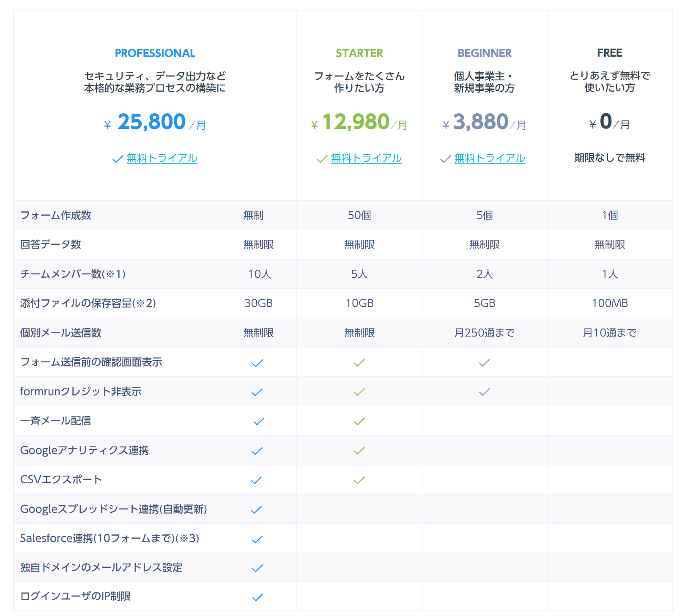Click green checkmark beside Starter free trial
This screenshot has width=682, height=616.
click(x=322, y=159)
